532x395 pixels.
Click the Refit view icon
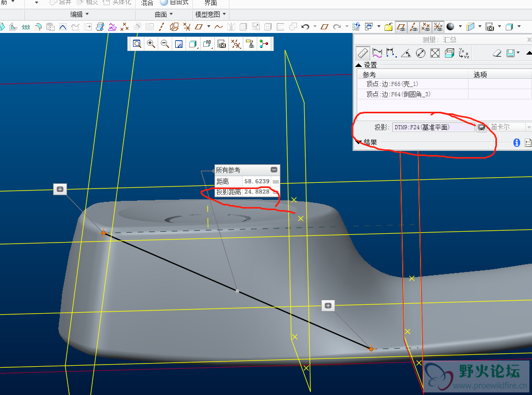pos(137,44)
